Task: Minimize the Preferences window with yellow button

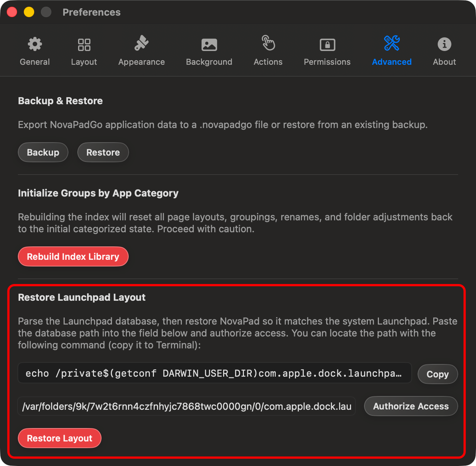Action: 29,12
